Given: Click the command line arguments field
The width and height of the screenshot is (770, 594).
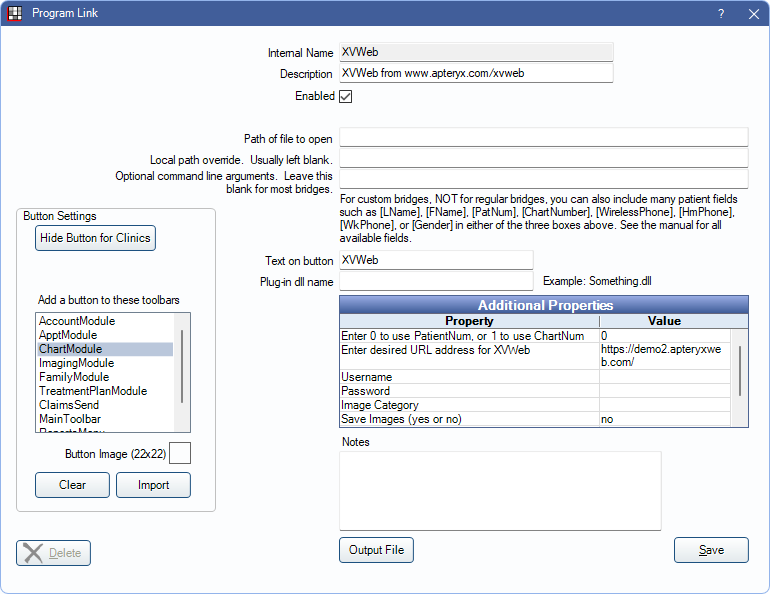Looking at the screenshot, I should point(544,179).
